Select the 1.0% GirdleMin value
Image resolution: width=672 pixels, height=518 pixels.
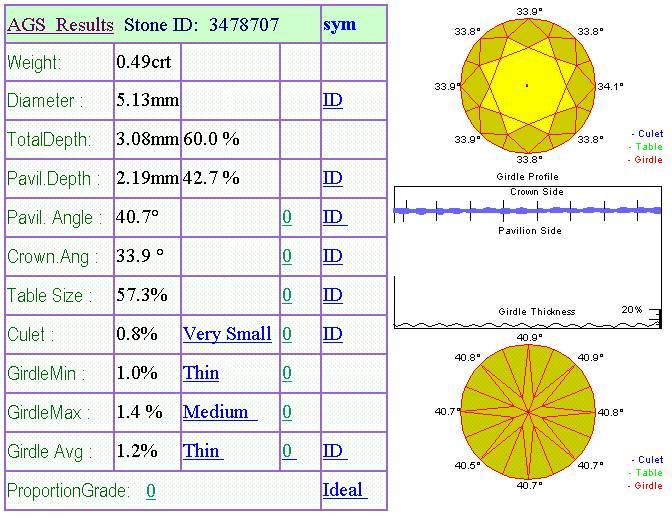pos(137,373)
